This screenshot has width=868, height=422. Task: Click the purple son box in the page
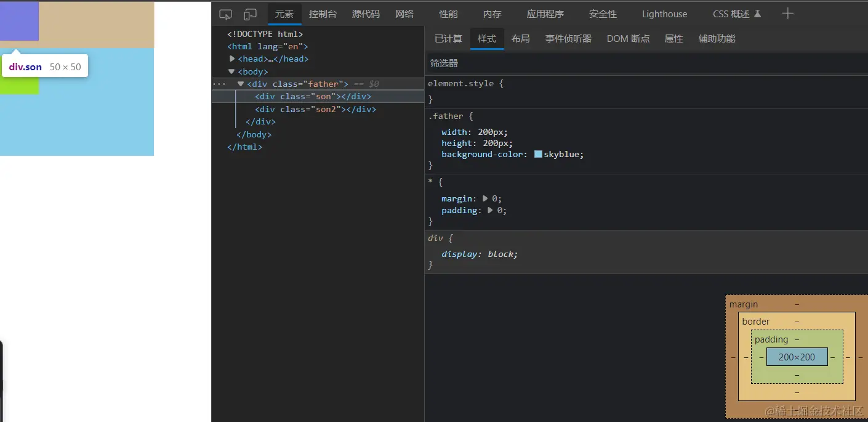[19, 21]
